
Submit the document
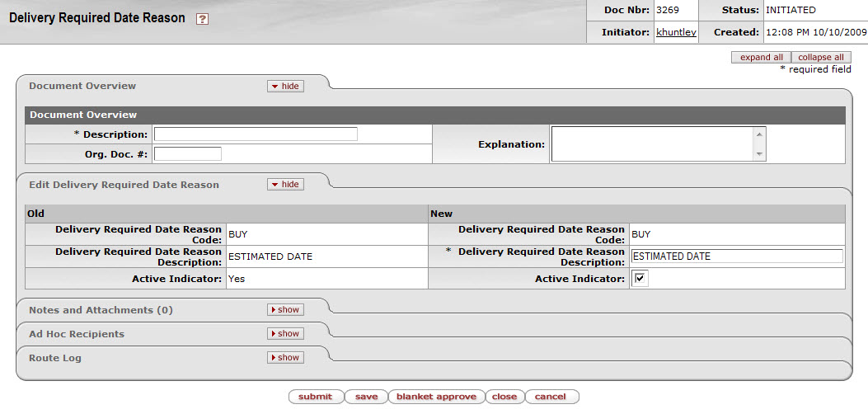coord(315,397)
